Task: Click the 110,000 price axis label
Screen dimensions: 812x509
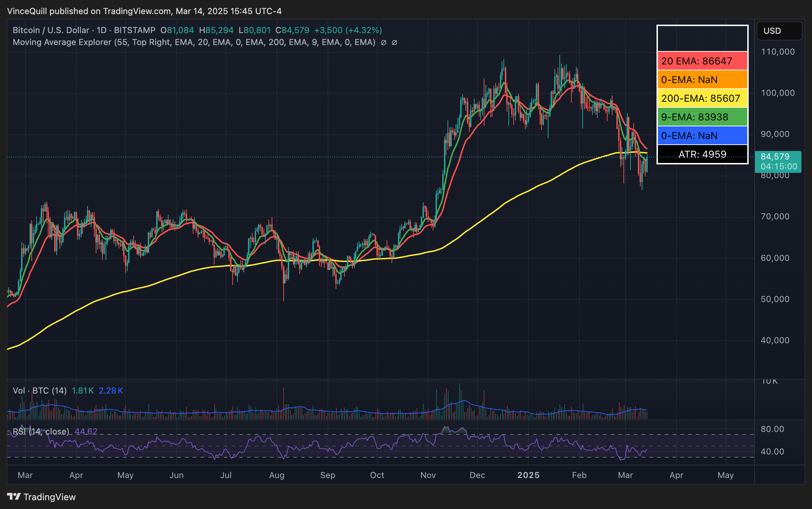Action: [779, 52]
